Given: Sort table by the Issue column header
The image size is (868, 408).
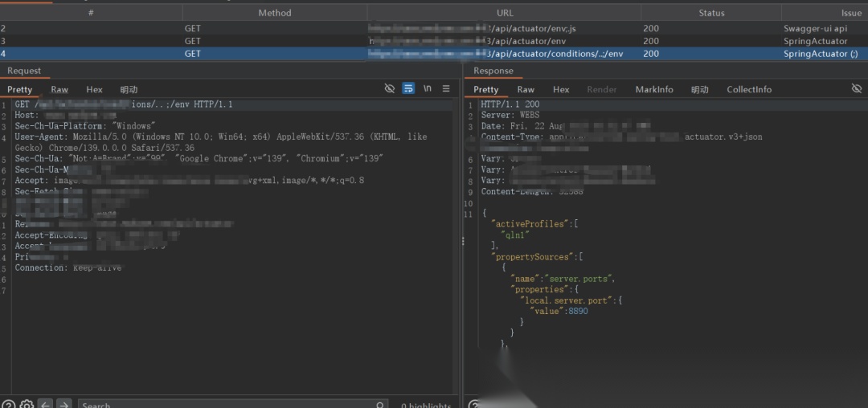Looking at the screenshot, I should pos(825,13).
